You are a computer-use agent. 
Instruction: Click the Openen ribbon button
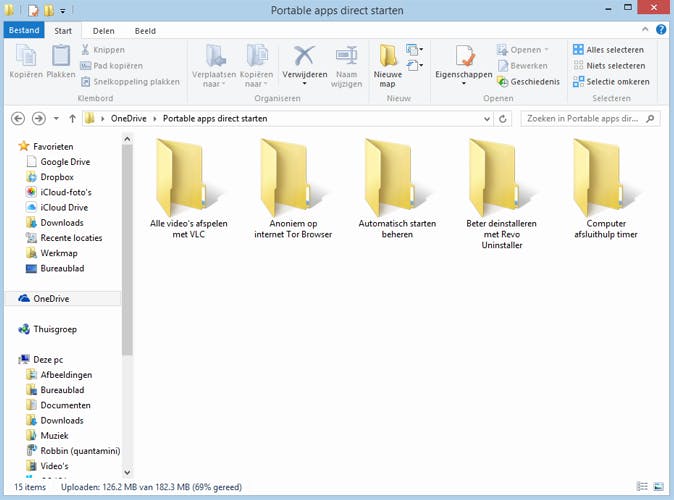click(x=523, y=50)
